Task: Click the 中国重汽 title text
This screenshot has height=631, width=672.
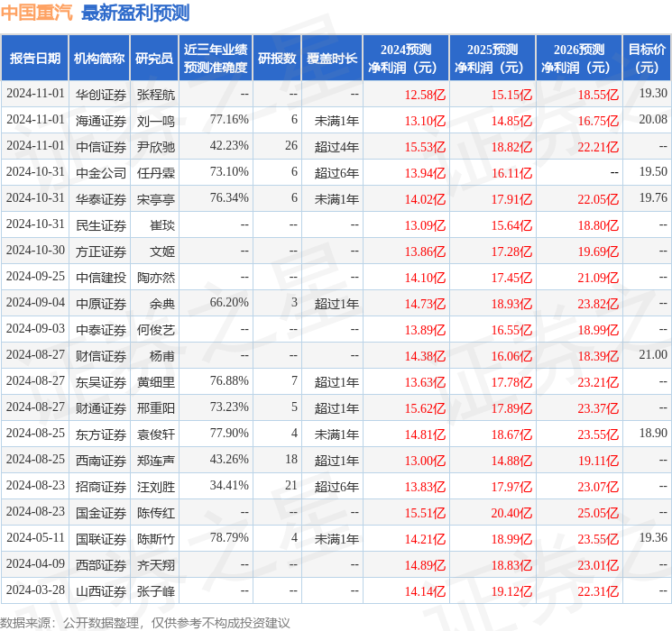Action: click(x=37, y=13)
